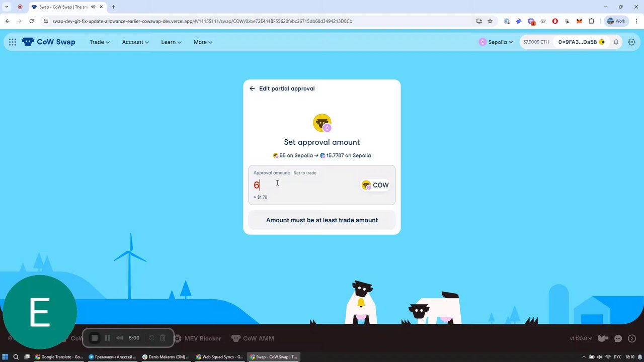Open Windows taskbar search
Viewport: 644px width, 362px height.
coord(16,357)
